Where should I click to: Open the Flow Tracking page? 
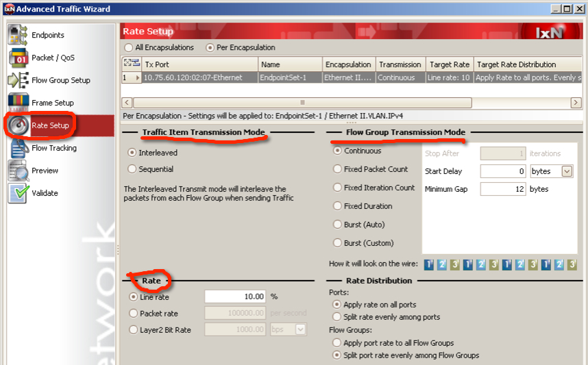pos(54,148)
